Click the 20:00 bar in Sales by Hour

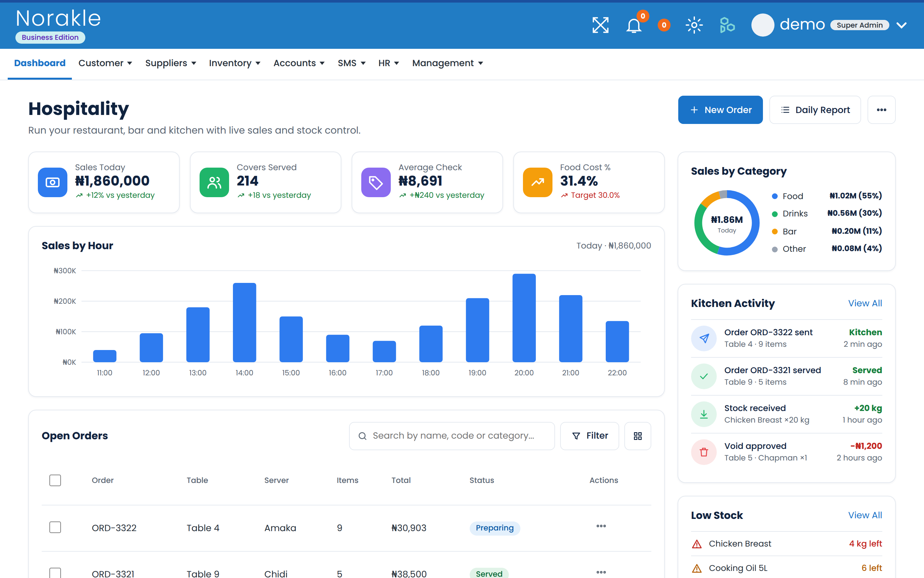524,318
